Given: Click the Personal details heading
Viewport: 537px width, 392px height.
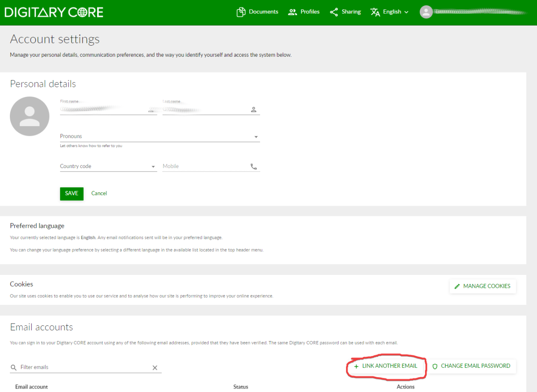Looking at the screenshot, I should click(x=43, y=84).
